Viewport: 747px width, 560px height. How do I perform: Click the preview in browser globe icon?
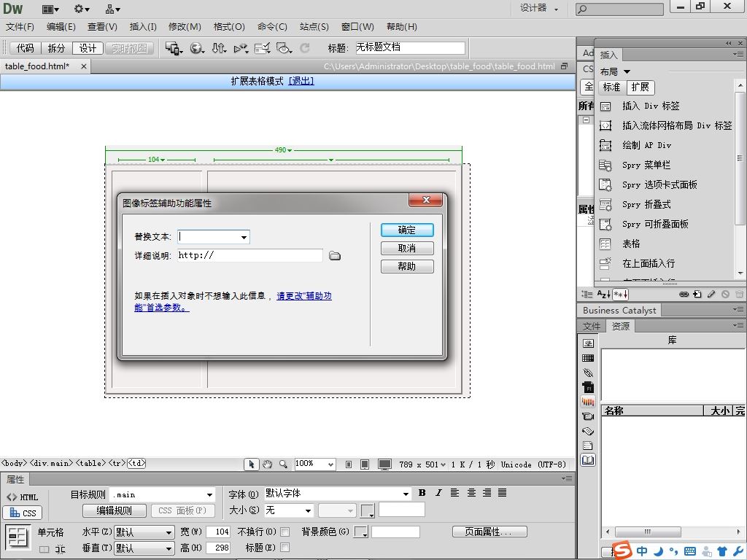coord(197,48)
